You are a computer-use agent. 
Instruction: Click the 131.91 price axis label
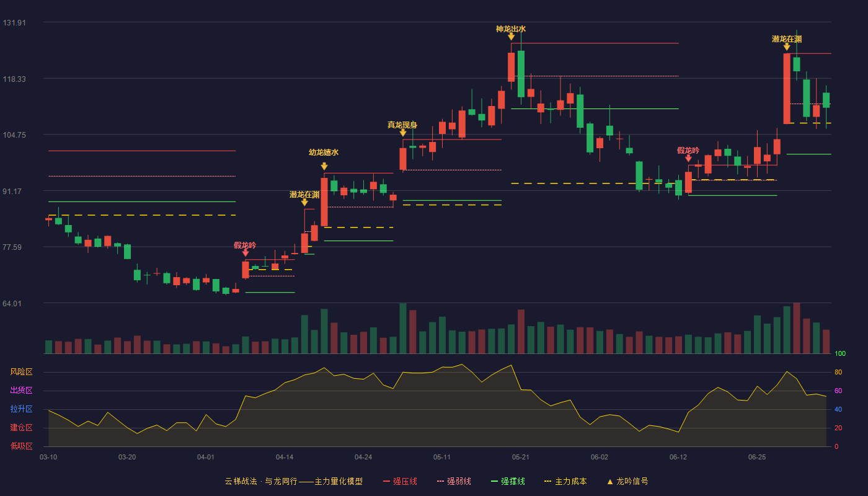(14, 23)
